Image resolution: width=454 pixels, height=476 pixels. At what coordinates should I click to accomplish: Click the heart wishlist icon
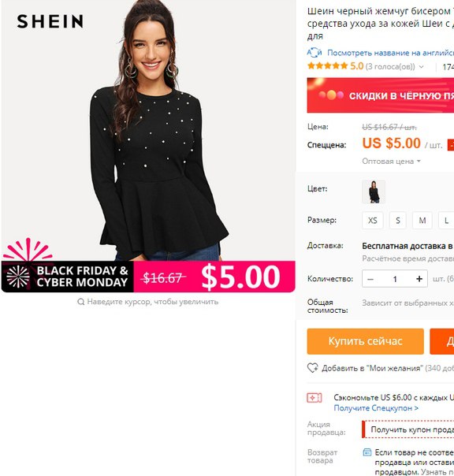312,368
